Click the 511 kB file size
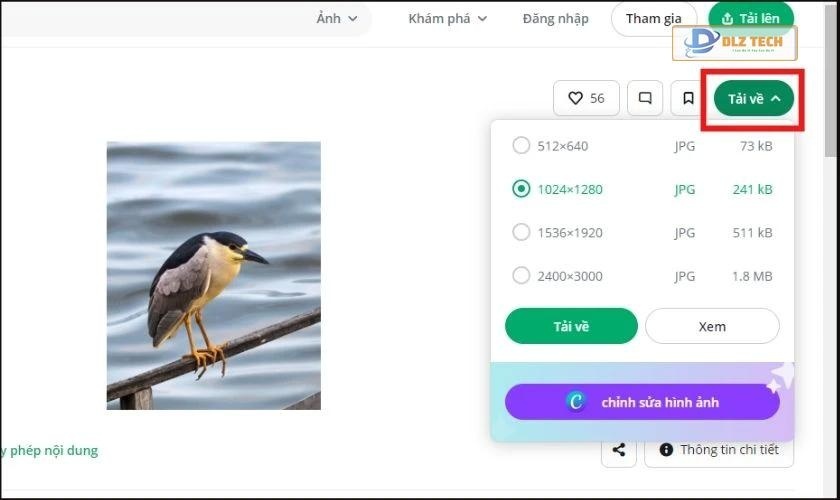Screen dimensions: 840x500 tap(752, 233)
